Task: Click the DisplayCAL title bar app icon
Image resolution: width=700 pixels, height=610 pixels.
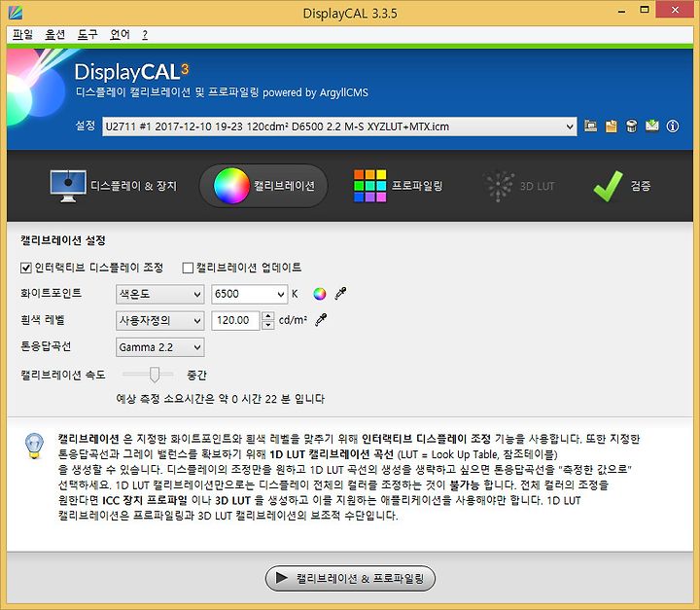Action: 15,13
